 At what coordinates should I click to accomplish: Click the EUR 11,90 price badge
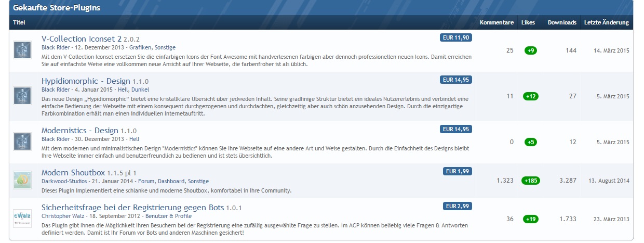tap(455, 37)
